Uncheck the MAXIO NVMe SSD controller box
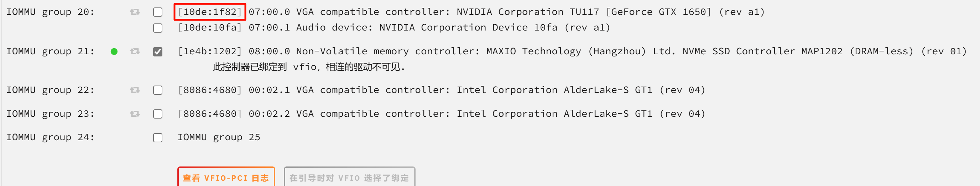 [x=157, y=51]
